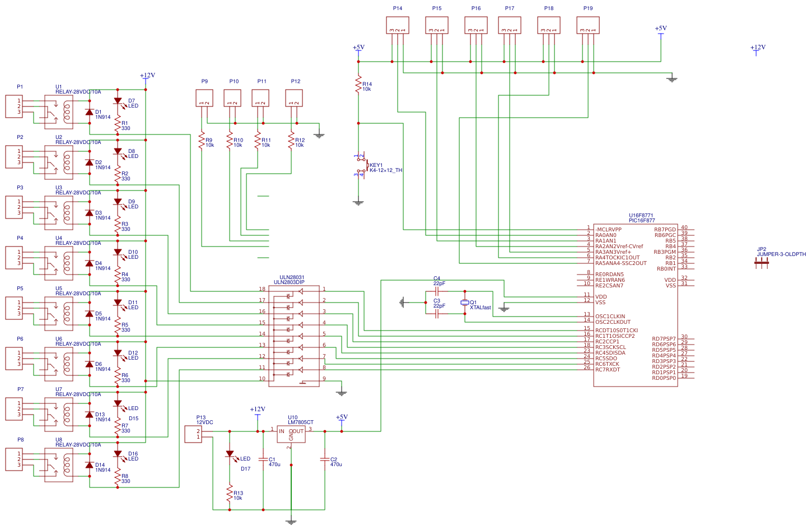This screenshot has width=812, height=530.
Task: Click the JUMPER-3-OLDPTH label
Action: (781, 254)
